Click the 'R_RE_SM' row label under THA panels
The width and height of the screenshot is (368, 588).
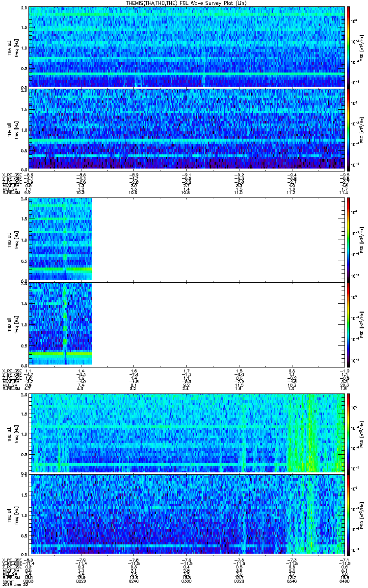(x=10, y=194)
